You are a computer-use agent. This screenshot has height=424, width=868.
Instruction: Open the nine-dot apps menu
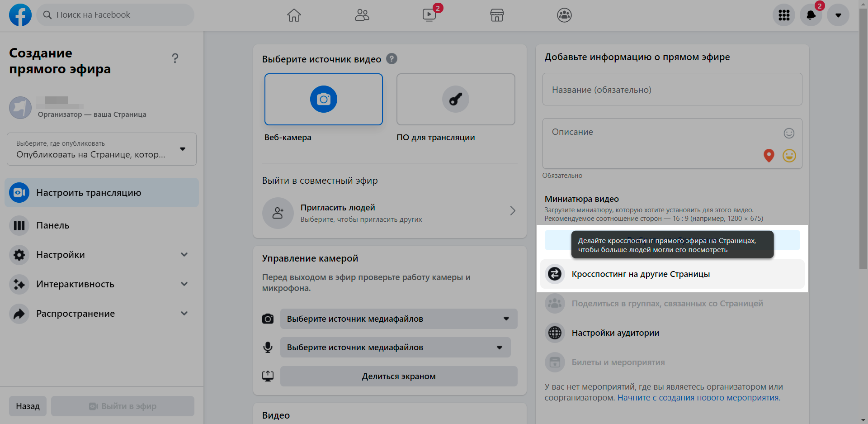[x=784, y=15]
